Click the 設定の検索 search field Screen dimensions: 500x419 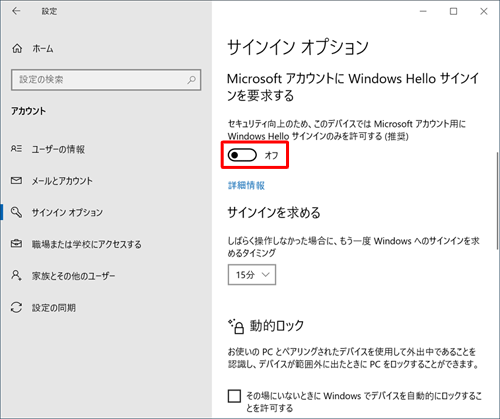pyautogui.click(x=106, y=80)
